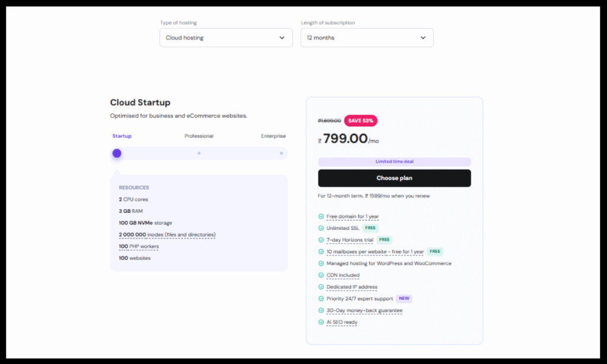Click the 7-day Horizons trial link
The image size is (607, 364).
[x=350, y=240]
